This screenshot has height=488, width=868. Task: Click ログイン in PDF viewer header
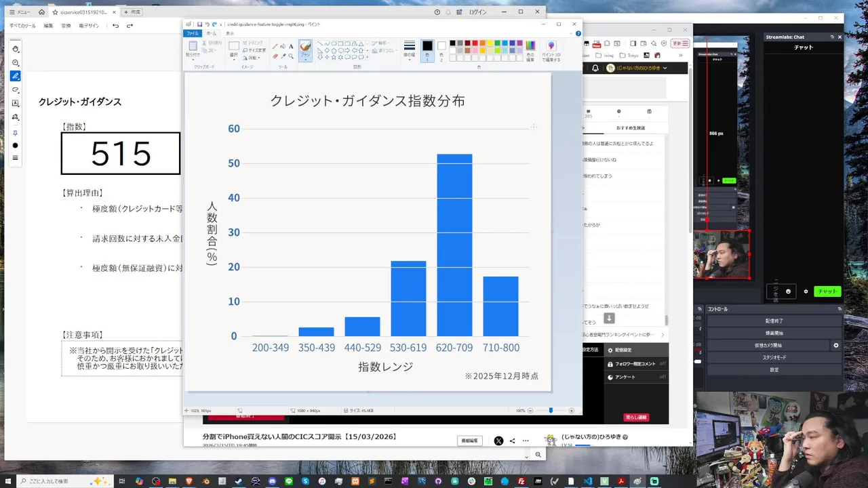point(478,12)
